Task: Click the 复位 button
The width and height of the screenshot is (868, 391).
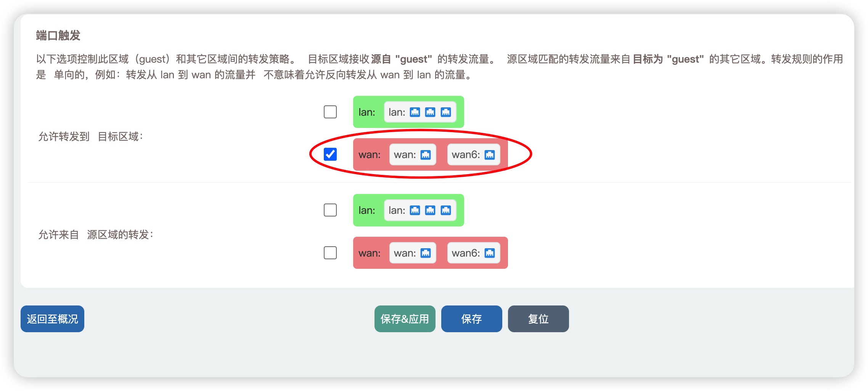Action: 538,318
